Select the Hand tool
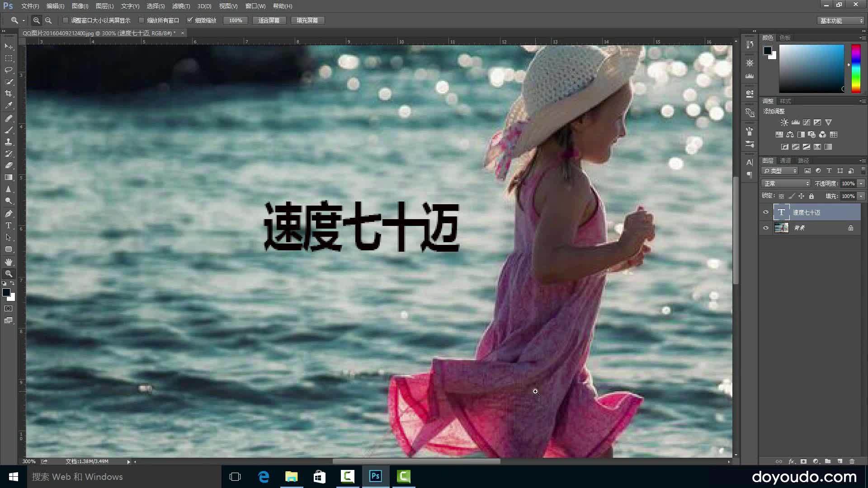 9,262
